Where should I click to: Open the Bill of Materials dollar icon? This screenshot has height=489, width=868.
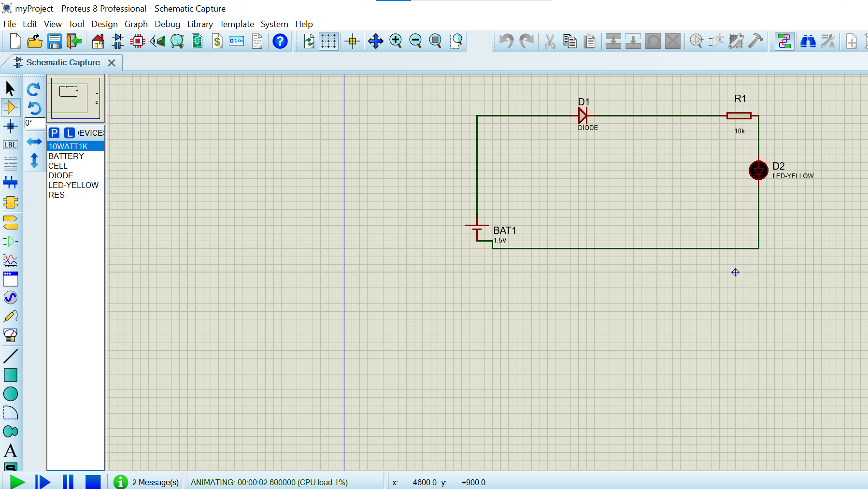[x=217, y=42]
